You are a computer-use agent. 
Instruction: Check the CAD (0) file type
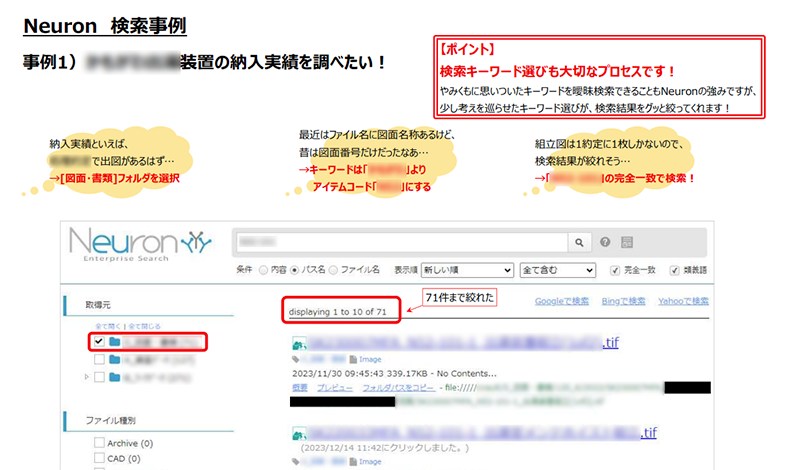(99, 458)
